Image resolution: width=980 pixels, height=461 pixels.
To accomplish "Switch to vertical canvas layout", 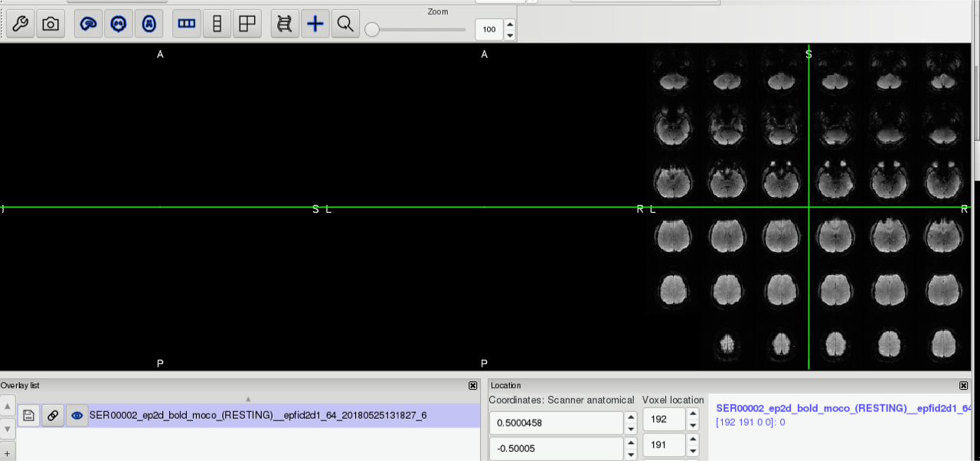I will click(217, 24).
